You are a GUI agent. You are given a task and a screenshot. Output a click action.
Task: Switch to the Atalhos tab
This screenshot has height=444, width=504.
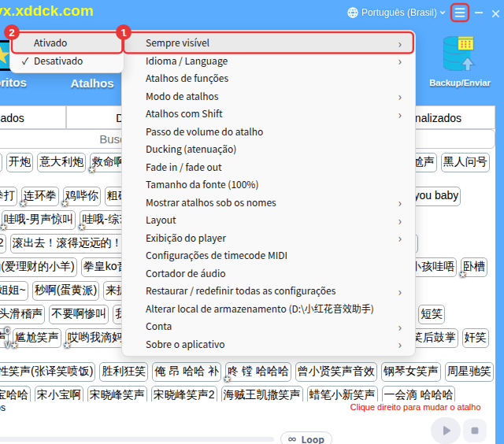92,83
